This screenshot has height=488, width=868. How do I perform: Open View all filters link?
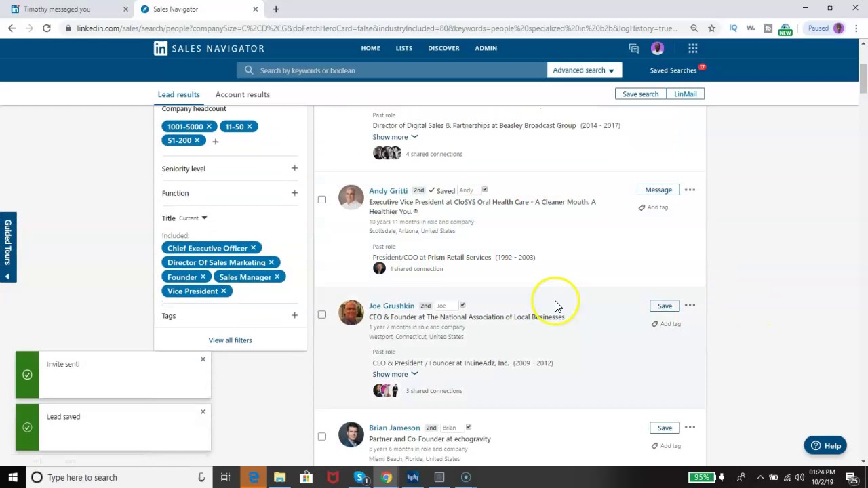230,340
